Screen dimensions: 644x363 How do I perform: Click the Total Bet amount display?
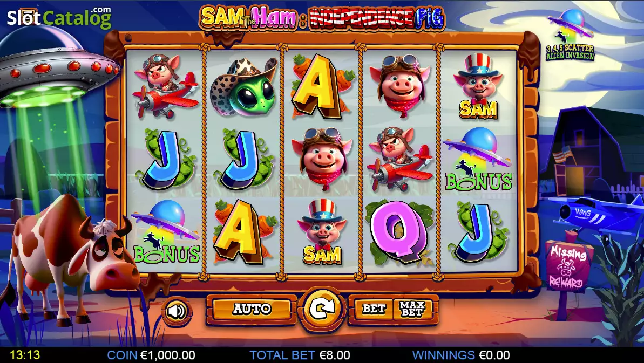[300, 355]
